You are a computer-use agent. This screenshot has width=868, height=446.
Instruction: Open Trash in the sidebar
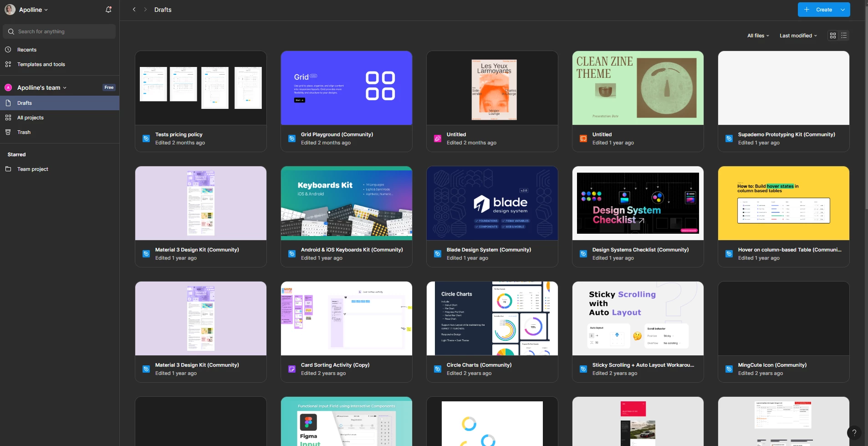click(x=60, y=132)
